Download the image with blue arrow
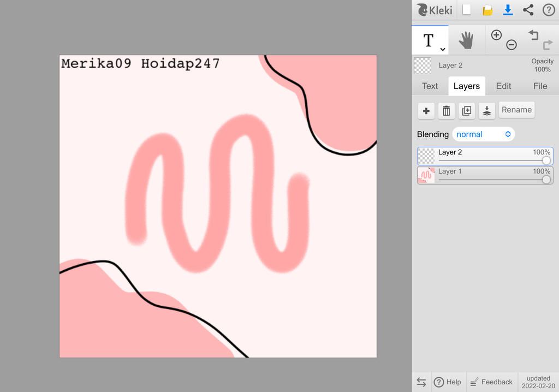 (508, 10)
